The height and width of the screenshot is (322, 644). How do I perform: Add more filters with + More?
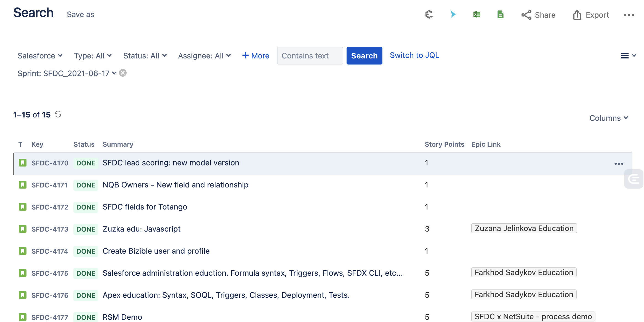tap(256, 56)
